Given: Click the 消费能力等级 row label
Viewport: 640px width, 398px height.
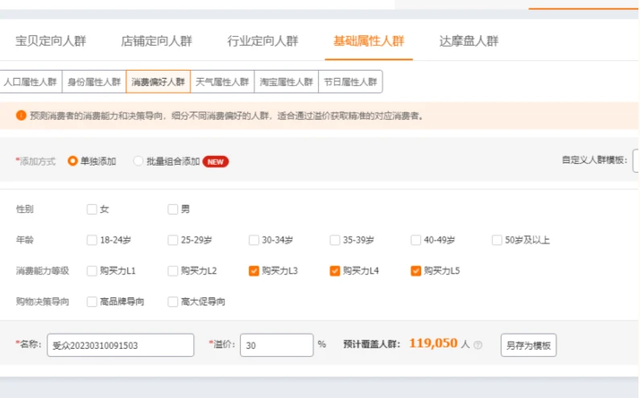Looking at the screenshot, I should (42, 271).
